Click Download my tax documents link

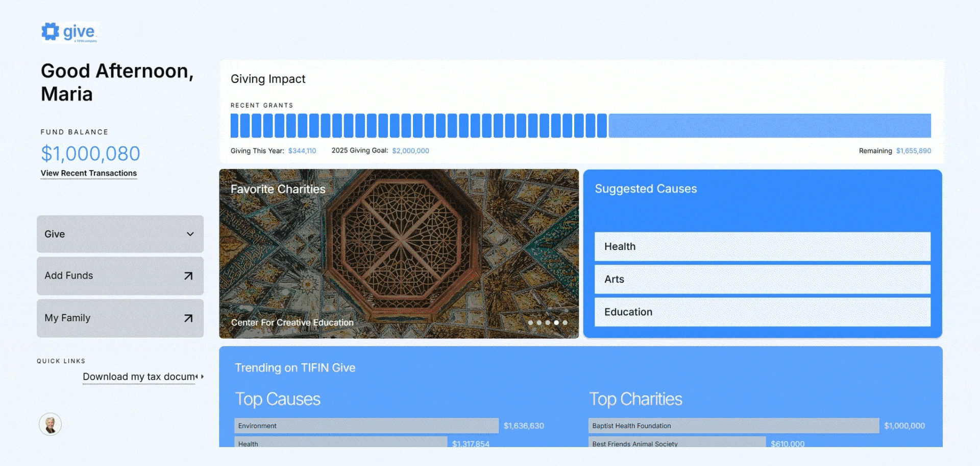[139, 377]
